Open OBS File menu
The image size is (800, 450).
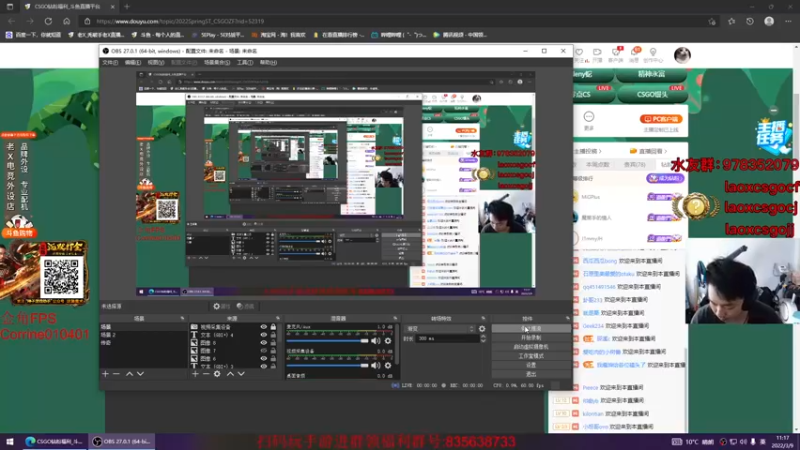110,62
